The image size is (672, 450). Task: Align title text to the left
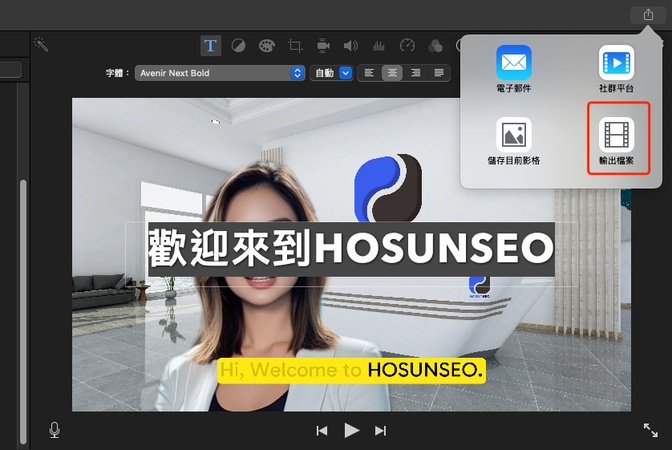pyautogui.click(x=370, y=73)
